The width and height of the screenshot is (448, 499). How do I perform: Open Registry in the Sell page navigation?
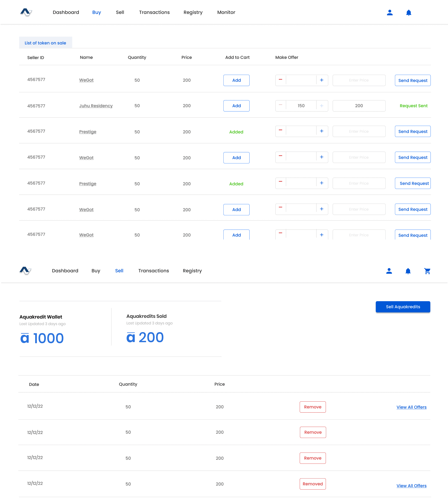point(192,271)
